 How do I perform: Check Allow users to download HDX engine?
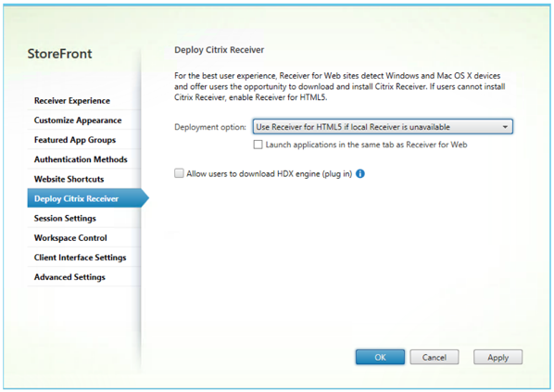pos(179,173)
